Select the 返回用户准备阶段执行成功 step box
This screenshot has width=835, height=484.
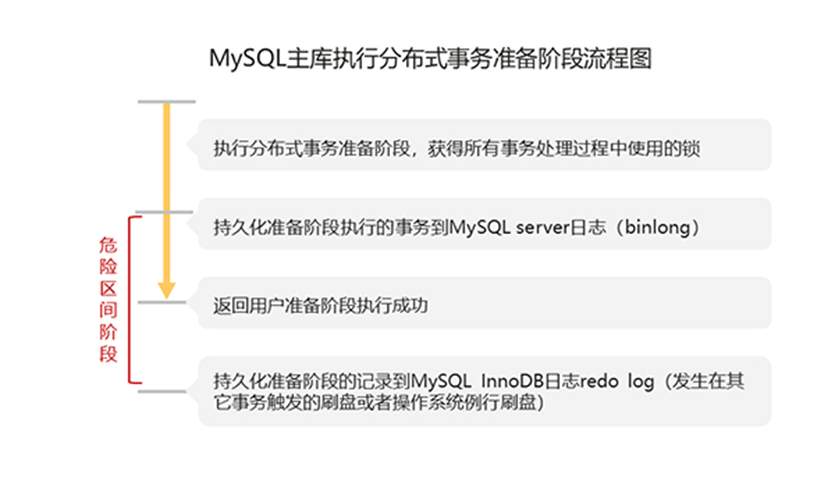tap(485, 303)
